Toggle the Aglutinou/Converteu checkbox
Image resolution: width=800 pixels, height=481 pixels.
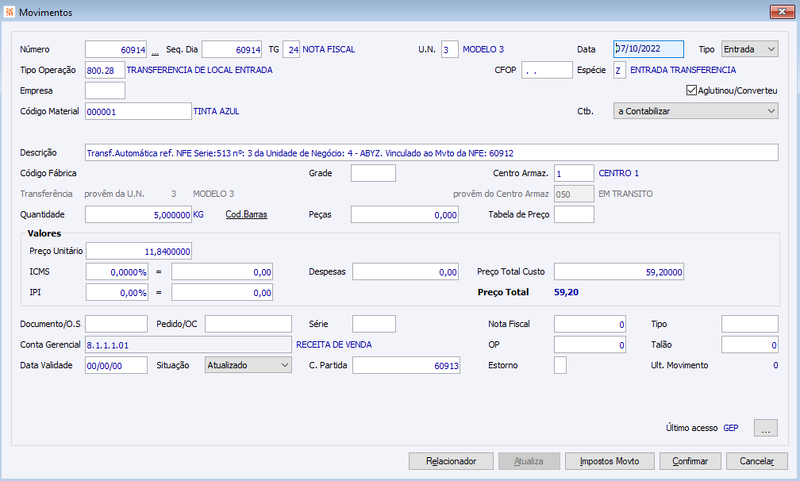pyautogui.click(x=691, y=90)
